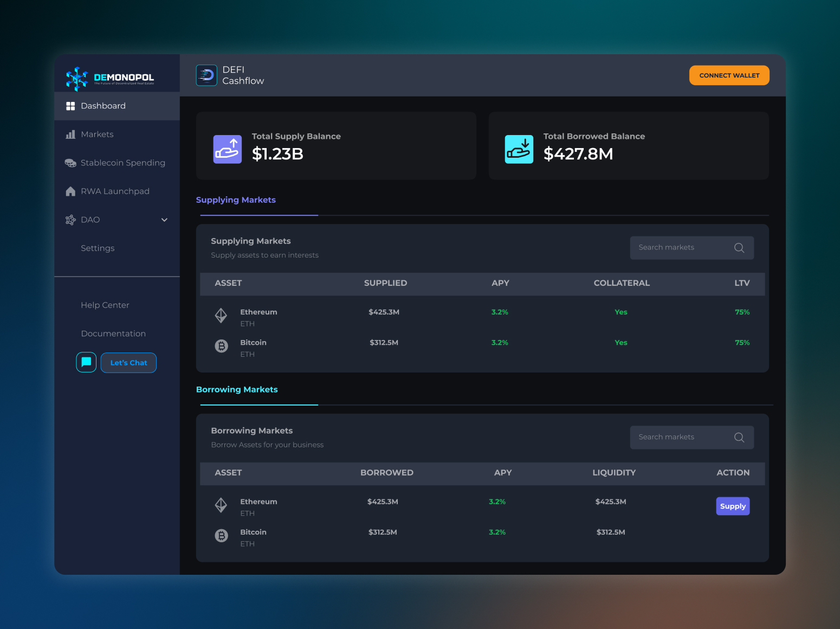This screenshot has height=629, width=840.
Task: Open RWA Launchpad in the sidebar
Action: (x=117, y=191)
